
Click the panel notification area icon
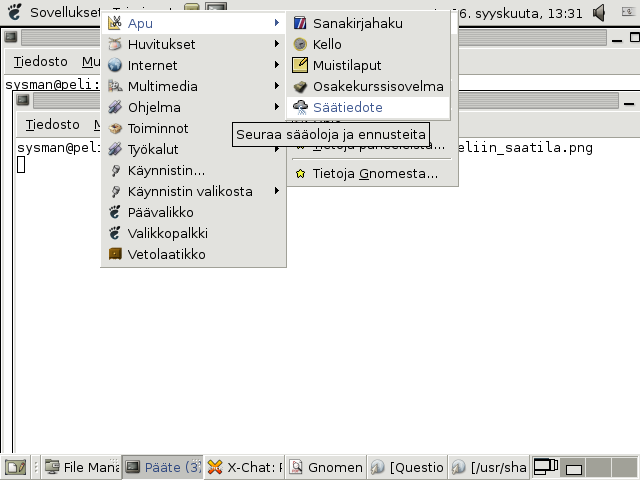pos(627,12)
